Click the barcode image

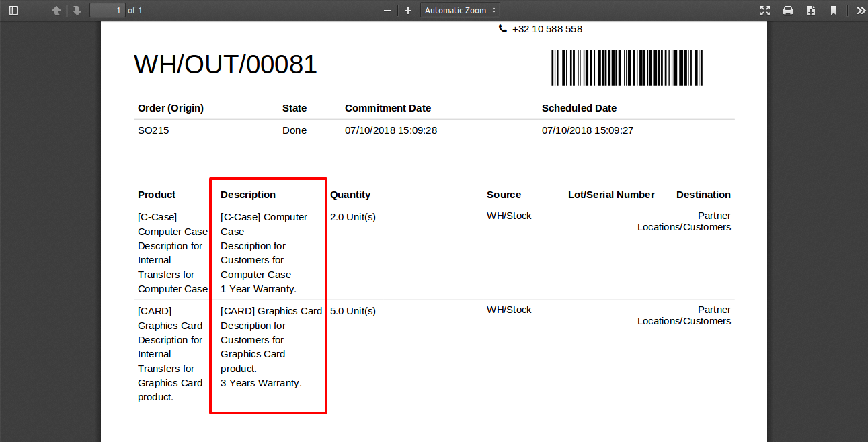pos(627,68)
